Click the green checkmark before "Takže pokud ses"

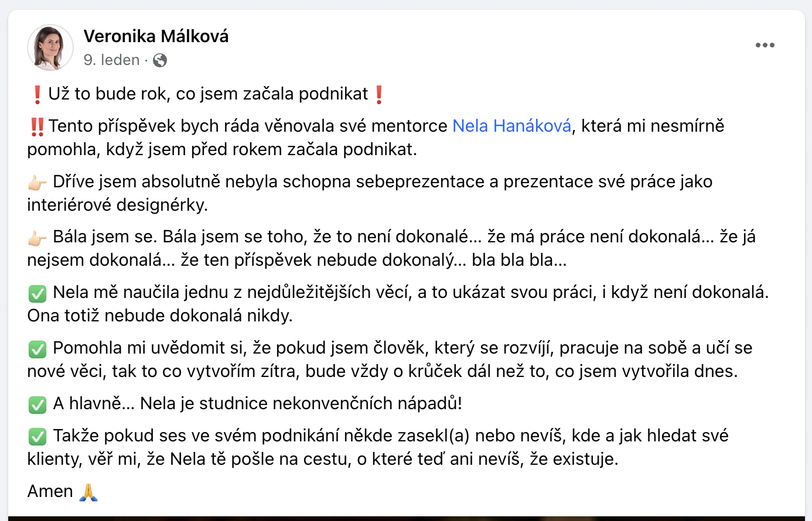click(37, 437)
